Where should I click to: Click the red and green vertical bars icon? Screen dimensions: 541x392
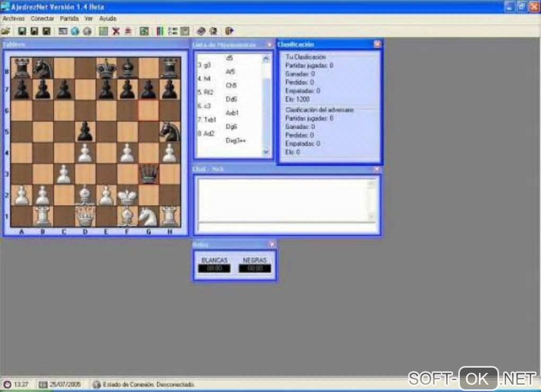pyautogui.click(x=160, y=31)
